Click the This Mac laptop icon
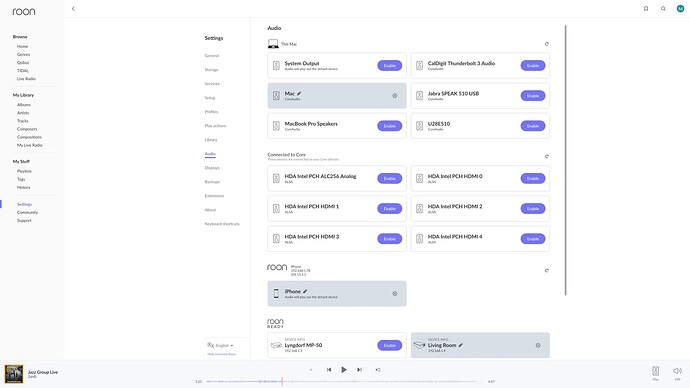 (x=273, y=44)
